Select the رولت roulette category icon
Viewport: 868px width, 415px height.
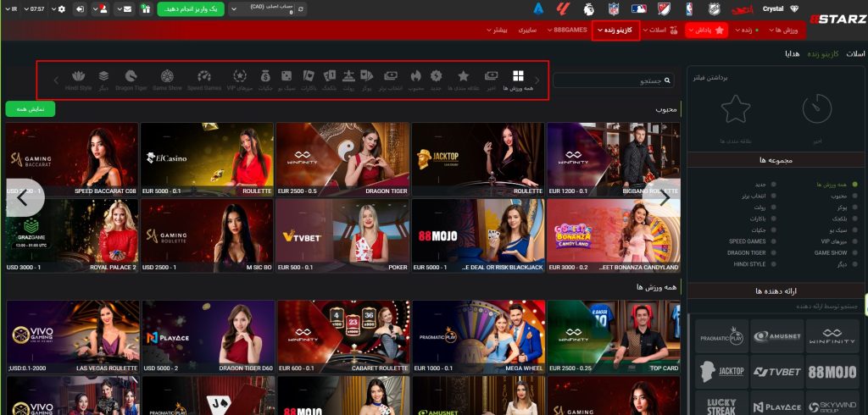tap(348, 76)
